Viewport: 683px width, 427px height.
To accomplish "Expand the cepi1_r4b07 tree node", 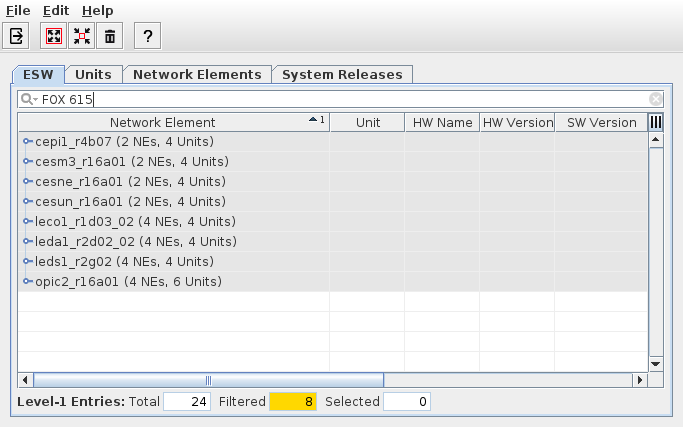I will coord(27,142).
